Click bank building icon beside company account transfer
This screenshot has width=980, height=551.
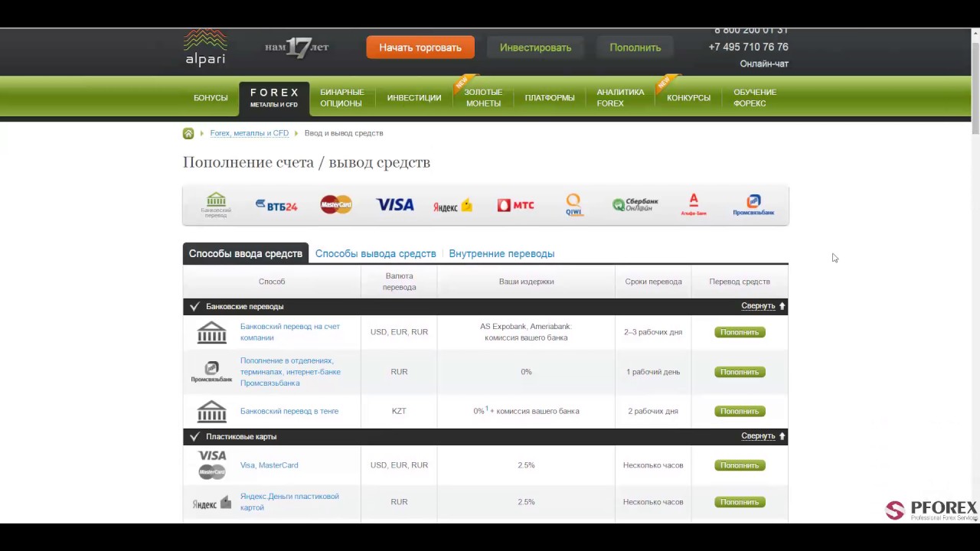pyautogui.click(x=212, y=332)
